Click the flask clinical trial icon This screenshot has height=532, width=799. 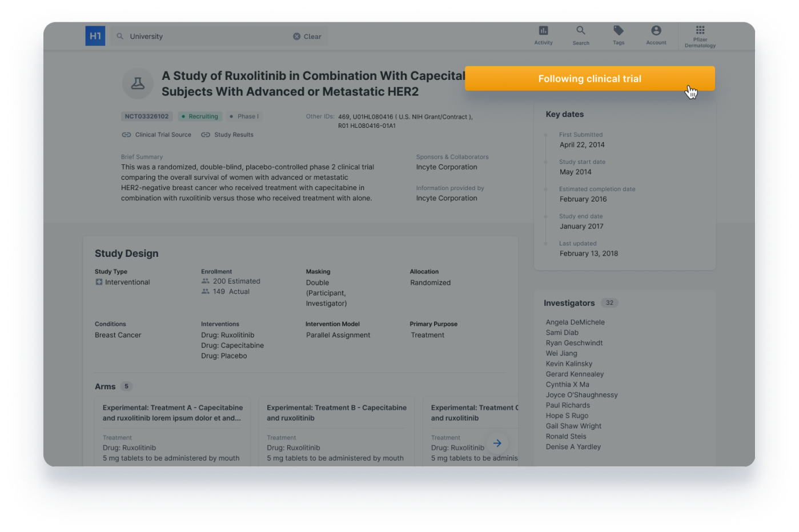click(x=138, y=83)
